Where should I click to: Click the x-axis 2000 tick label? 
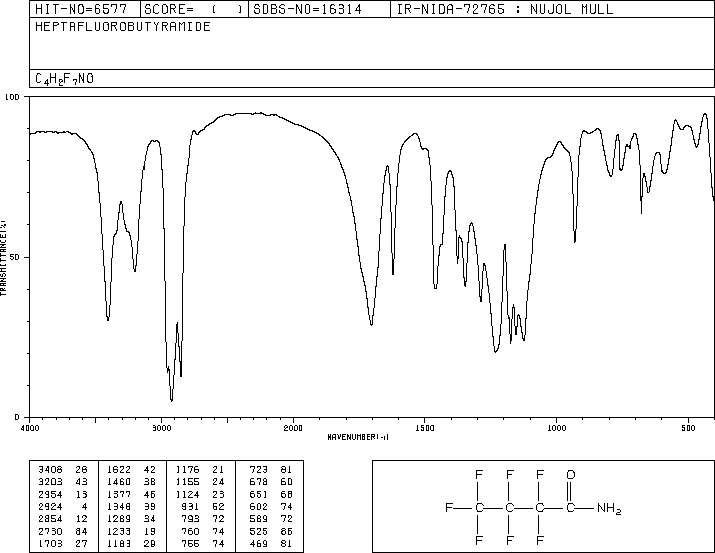tap(293, 428)
